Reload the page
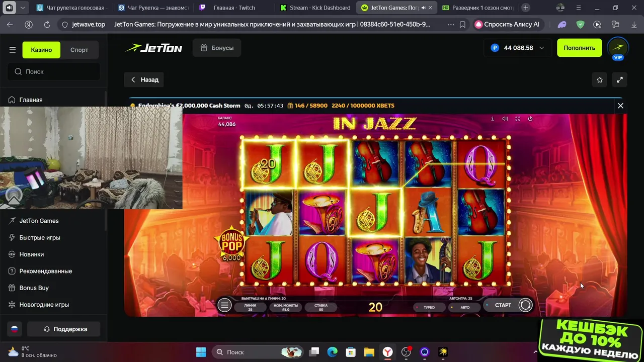 47,24
